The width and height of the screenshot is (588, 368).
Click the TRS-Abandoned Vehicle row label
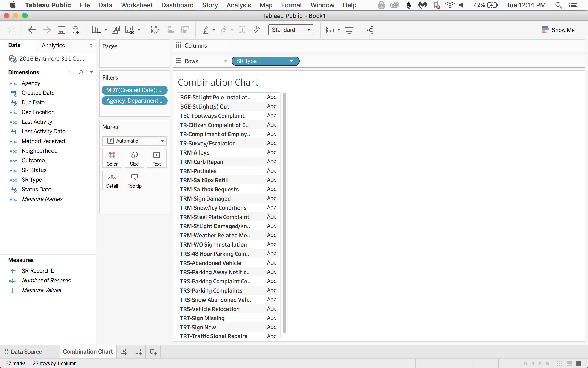pyautogui.click(x=211, y=263)
